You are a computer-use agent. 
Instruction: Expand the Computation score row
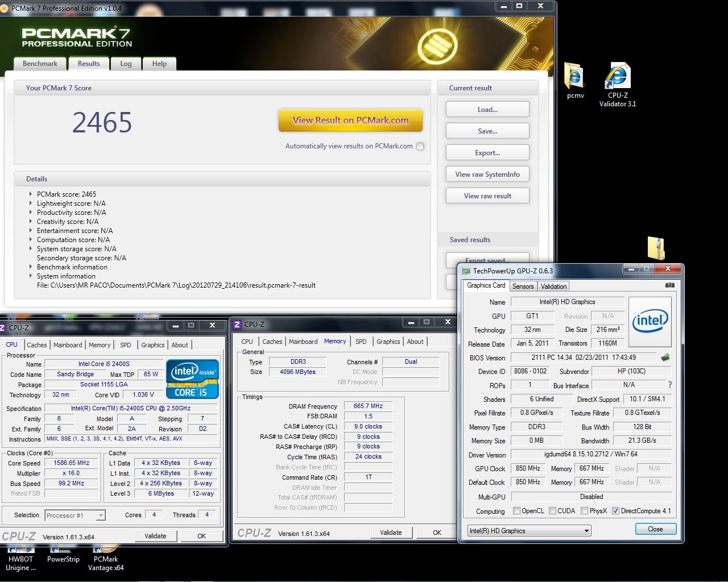pyautogui.click(x=31, y=239)
